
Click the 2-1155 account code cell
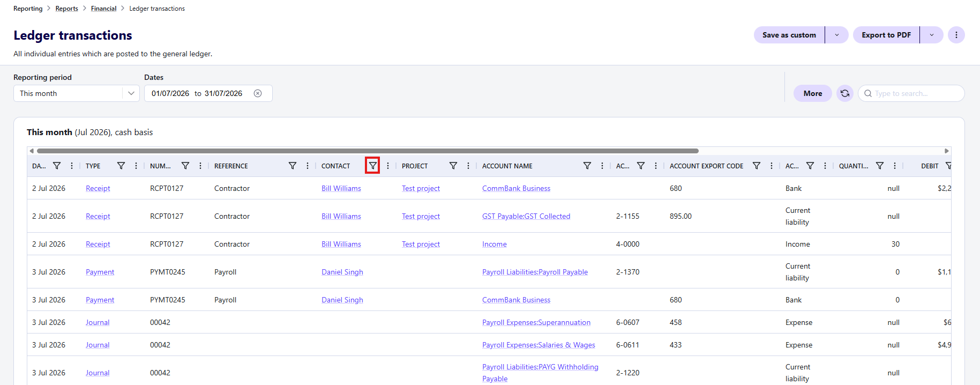click(x=628, y=216)
